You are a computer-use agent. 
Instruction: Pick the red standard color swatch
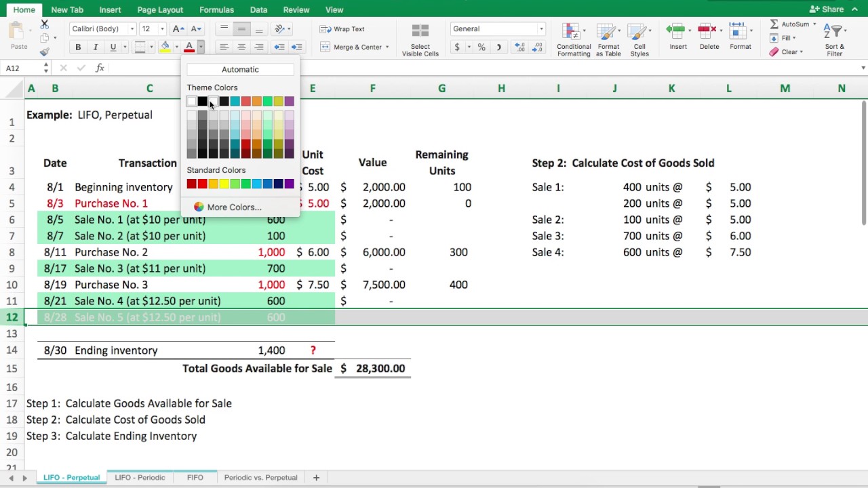point(202,184)
